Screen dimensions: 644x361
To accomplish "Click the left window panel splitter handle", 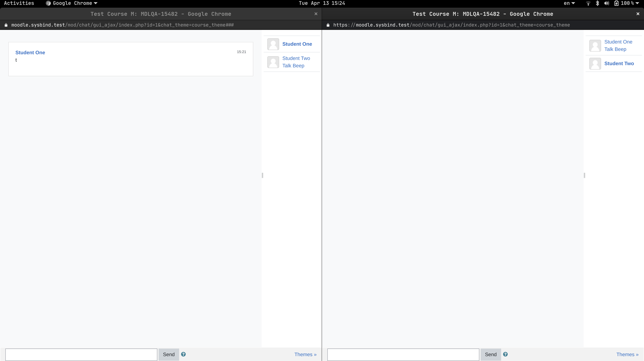I will [262, 175].
